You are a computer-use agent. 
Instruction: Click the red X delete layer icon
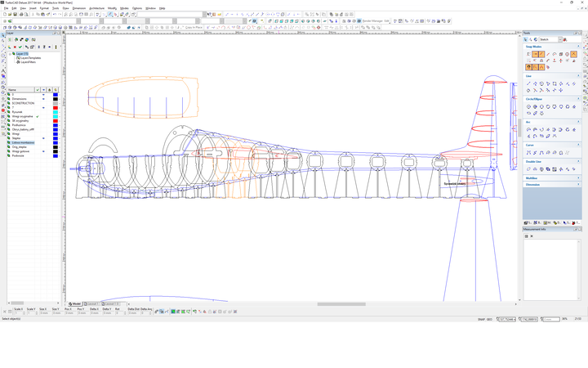tap(15, 47)
